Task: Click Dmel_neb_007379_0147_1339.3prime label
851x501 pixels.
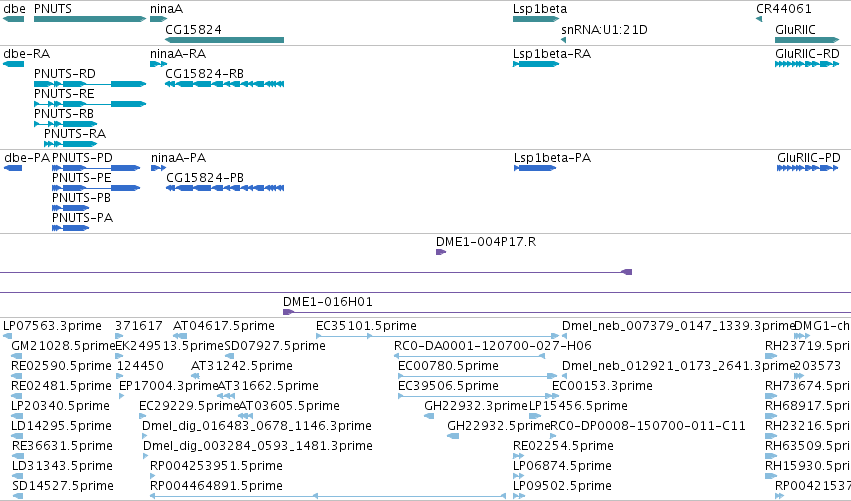Action: click(x=678, y=326)
